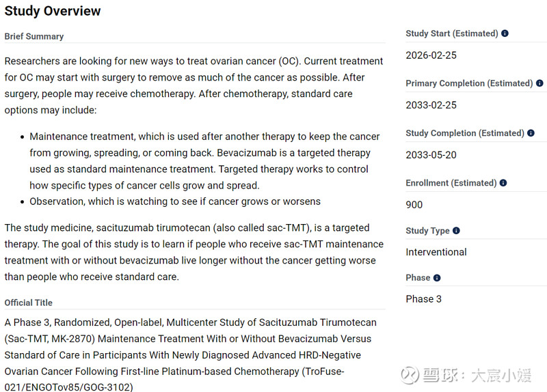Select the study completion date 2033-05-20

pos(431,155)
